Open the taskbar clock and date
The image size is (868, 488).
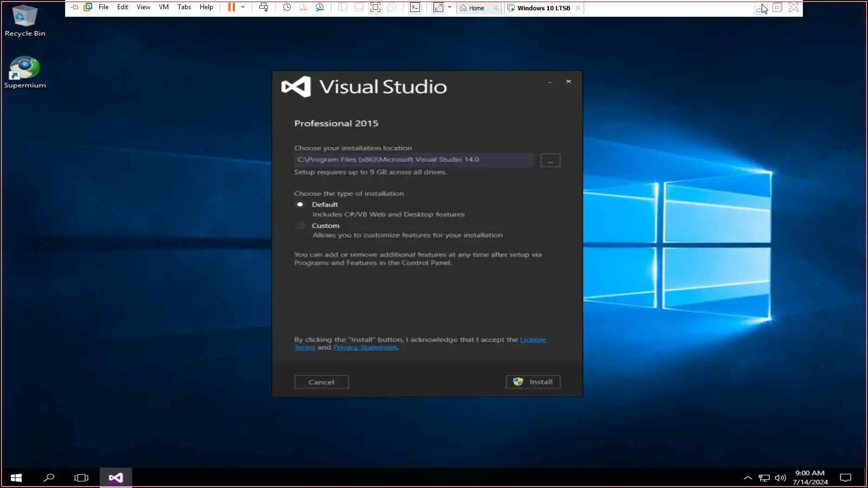810,478
